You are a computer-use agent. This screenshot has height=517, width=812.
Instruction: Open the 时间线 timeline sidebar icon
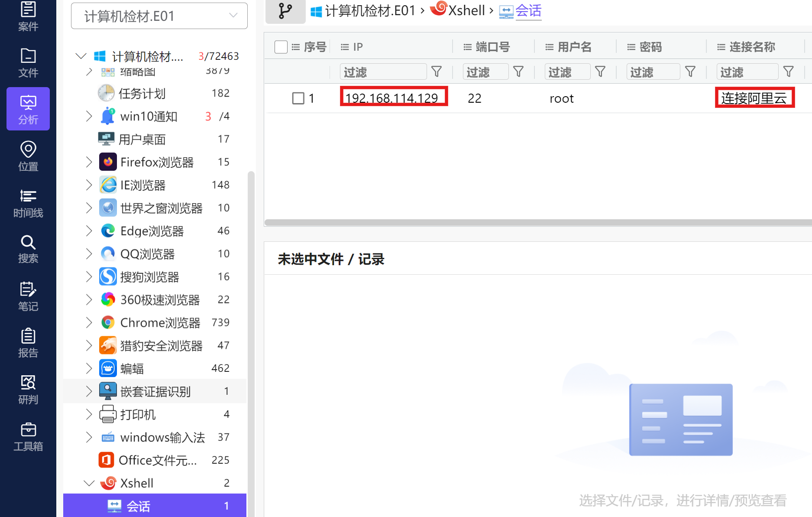(x=28, y=203)
